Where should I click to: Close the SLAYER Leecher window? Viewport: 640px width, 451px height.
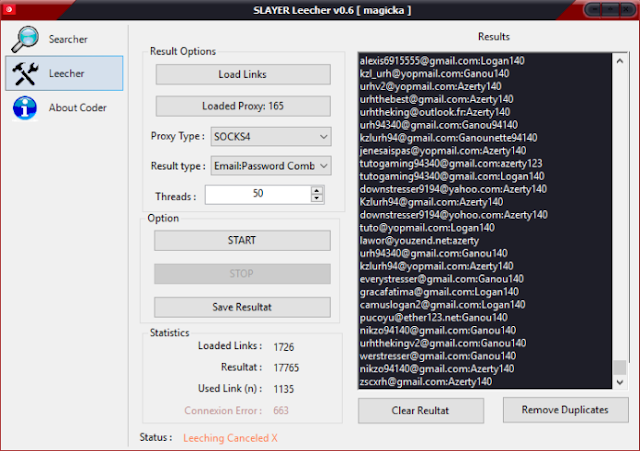click(x=626, y=9)
